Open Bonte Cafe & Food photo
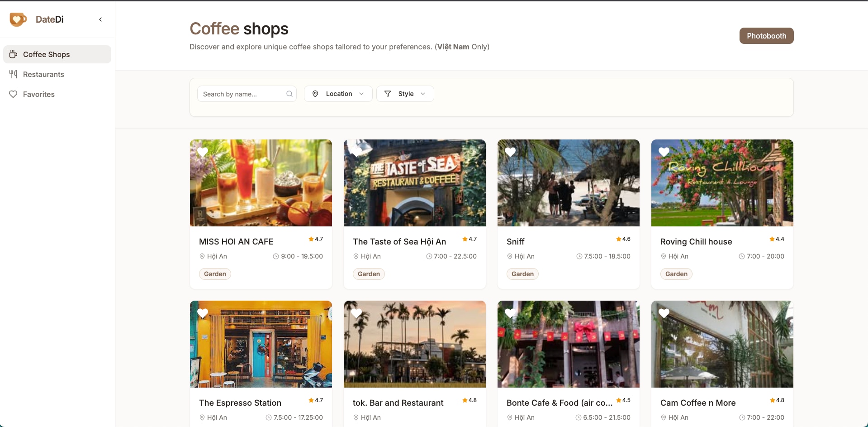Screen dimensions: 868x427 [569, 344]
